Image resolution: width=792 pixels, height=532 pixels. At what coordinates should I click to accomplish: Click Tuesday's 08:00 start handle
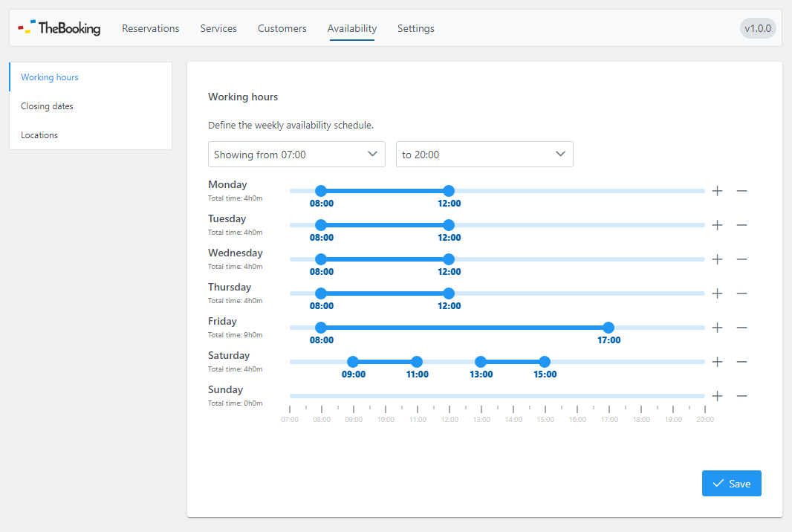point(321,225)
